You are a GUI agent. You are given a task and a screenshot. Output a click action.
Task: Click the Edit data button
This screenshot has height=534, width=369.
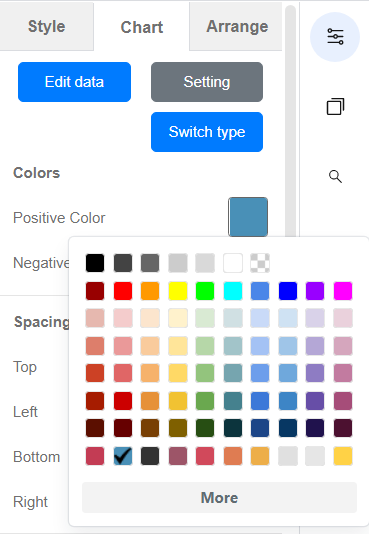[74, 82]
